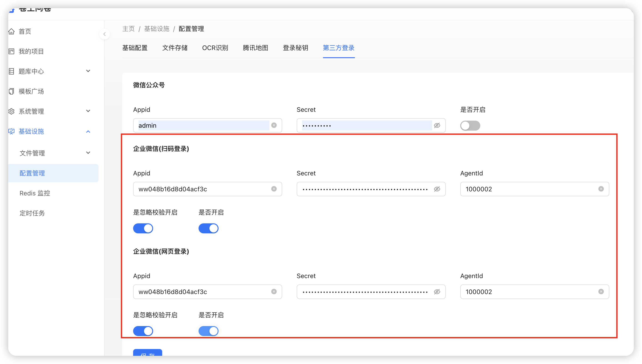Click the 模板广场 copy icon

coord(12,91)
